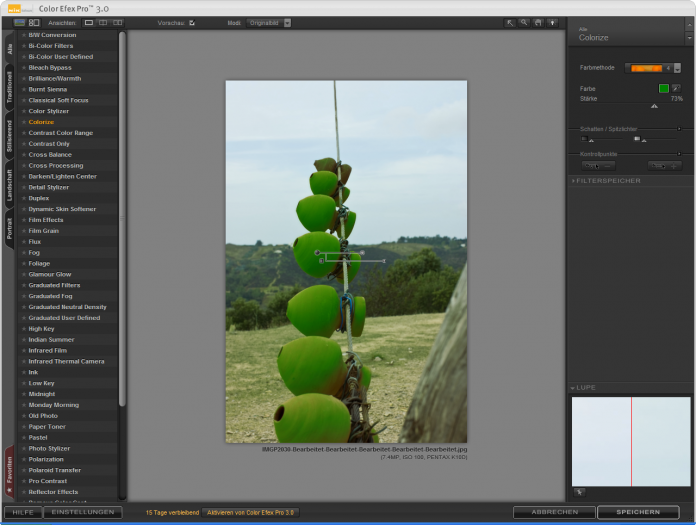696x525 pixels.
Task: Click the pin icon in the Lupe panel
Action: (579, 492)
